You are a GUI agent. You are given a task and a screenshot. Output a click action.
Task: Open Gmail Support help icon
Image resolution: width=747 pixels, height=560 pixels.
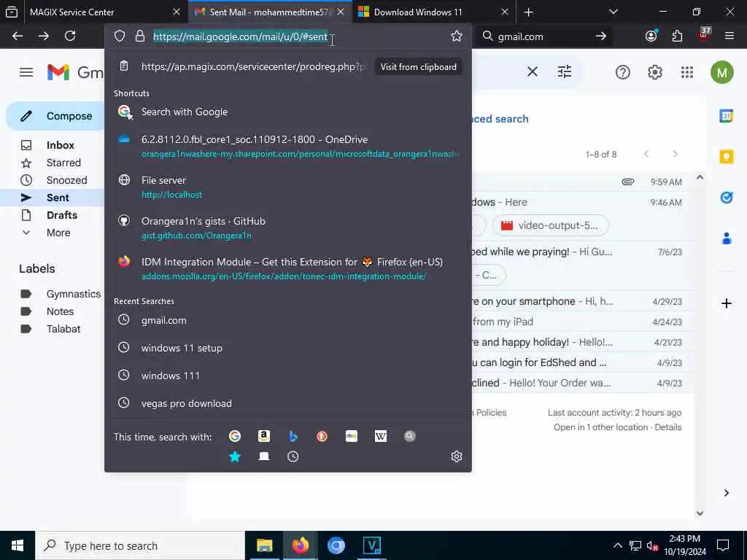[x=623, y=72]
